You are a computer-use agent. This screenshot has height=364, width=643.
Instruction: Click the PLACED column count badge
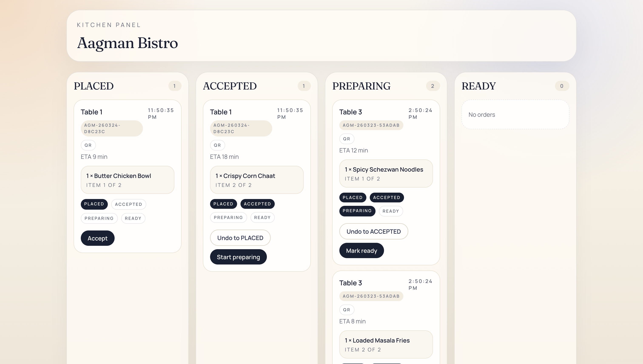(x=175, y=86)
